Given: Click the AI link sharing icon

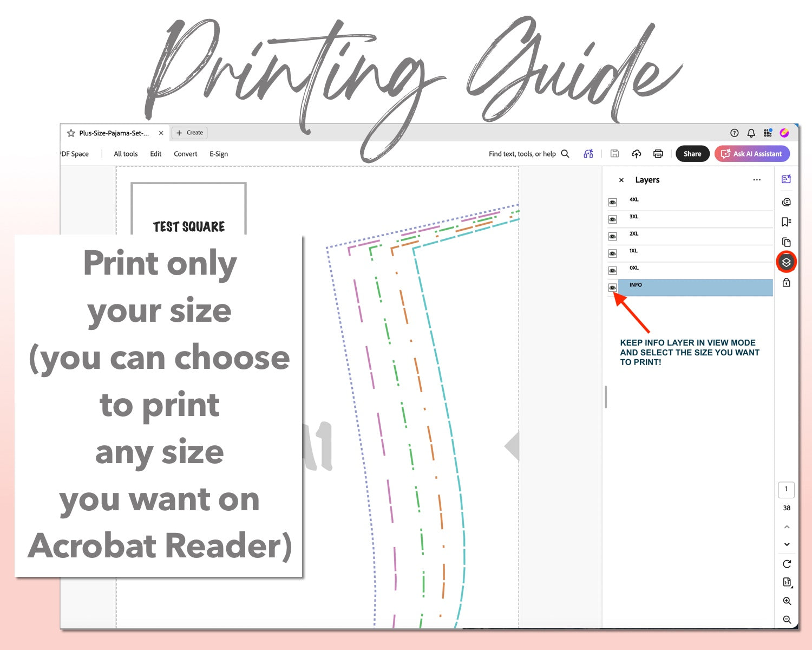Looking at the screenshot, I should 588,154.
